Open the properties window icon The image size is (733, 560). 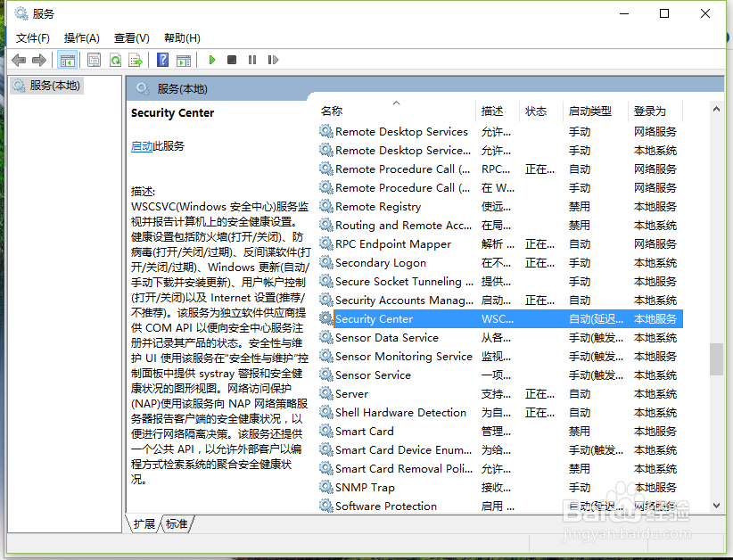93,60
